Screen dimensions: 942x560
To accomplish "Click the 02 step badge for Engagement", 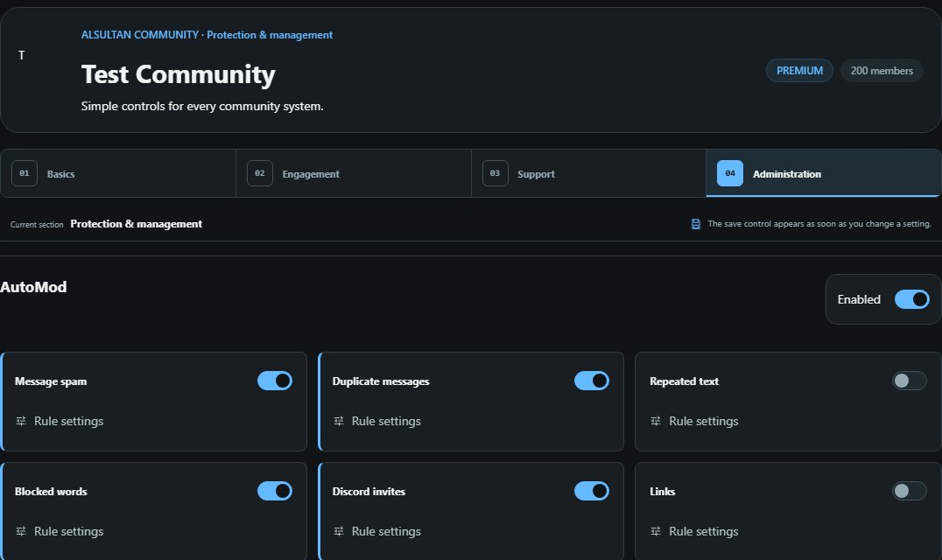I will coord(259,173).
